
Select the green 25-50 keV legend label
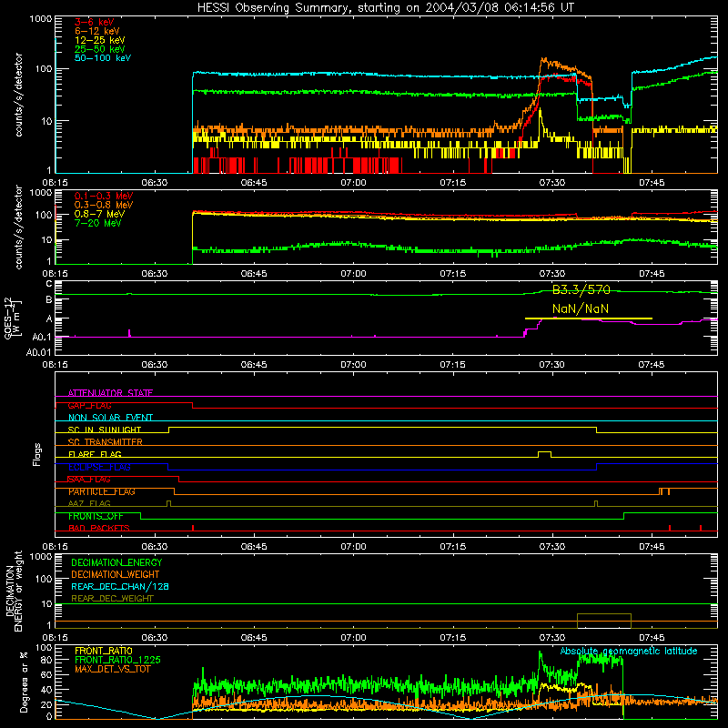click(x=100, y=49)
